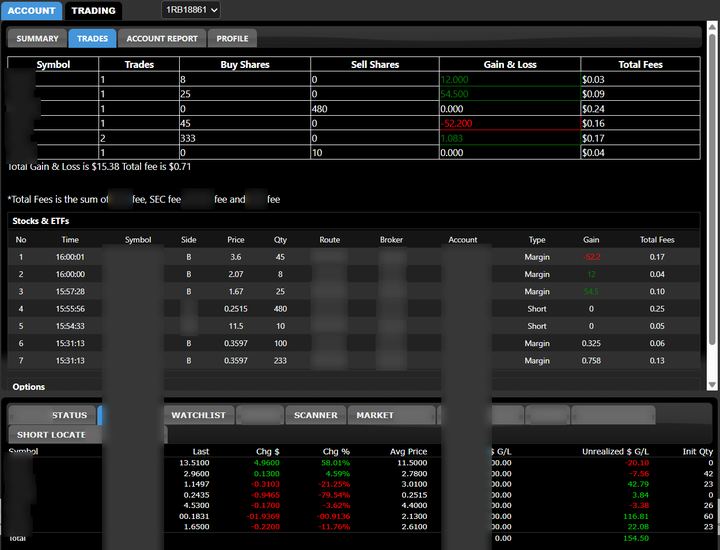Image resolution: width=720 pixels, height=550 pixels.
Task: Switch to the TRADING main tab
Action: click(93, 11)
